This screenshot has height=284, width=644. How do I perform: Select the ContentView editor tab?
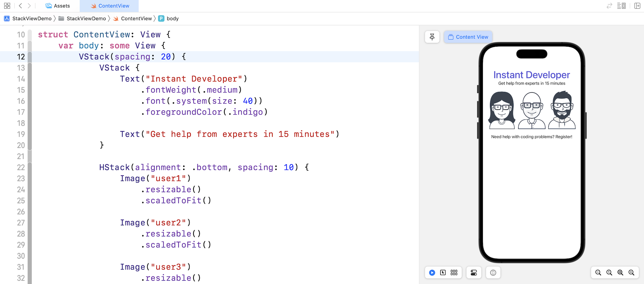point(110,6)
